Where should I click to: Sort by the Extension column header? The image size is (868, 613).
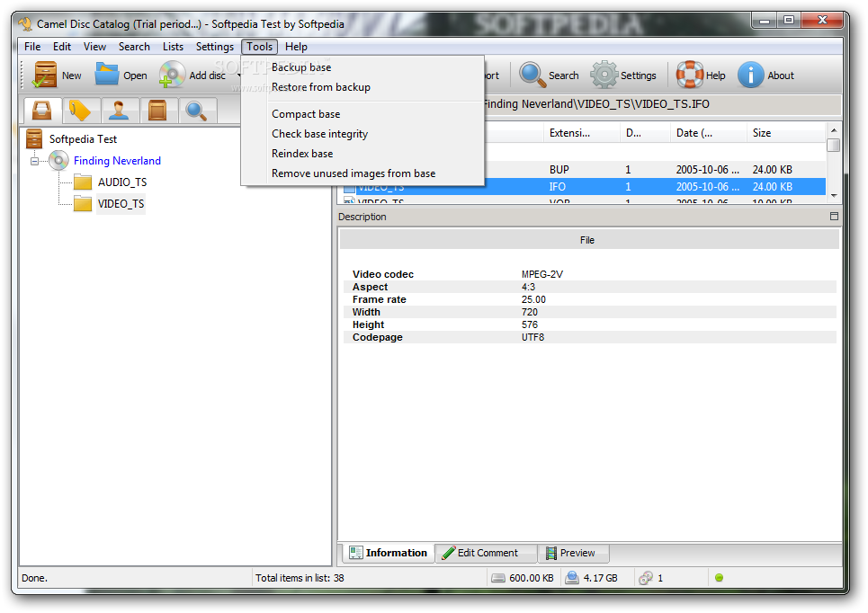click(x=581, y=133)
